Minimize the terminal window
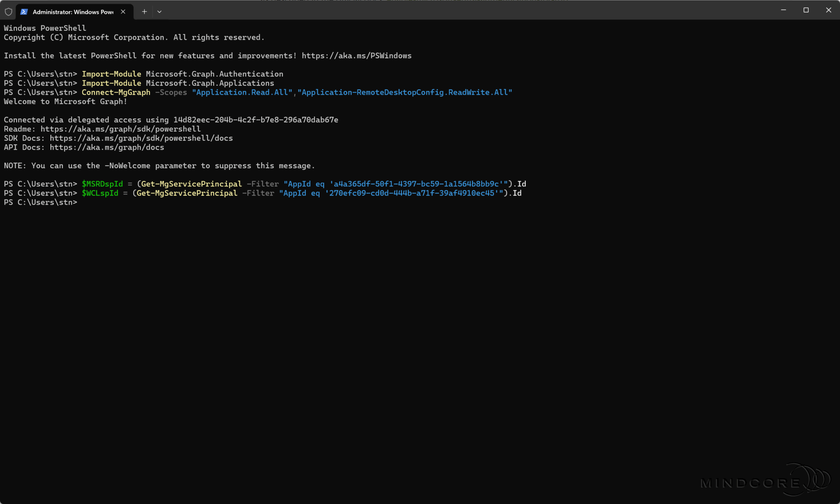This screenshot has height=504, width=840. click(x=783, y=10)
